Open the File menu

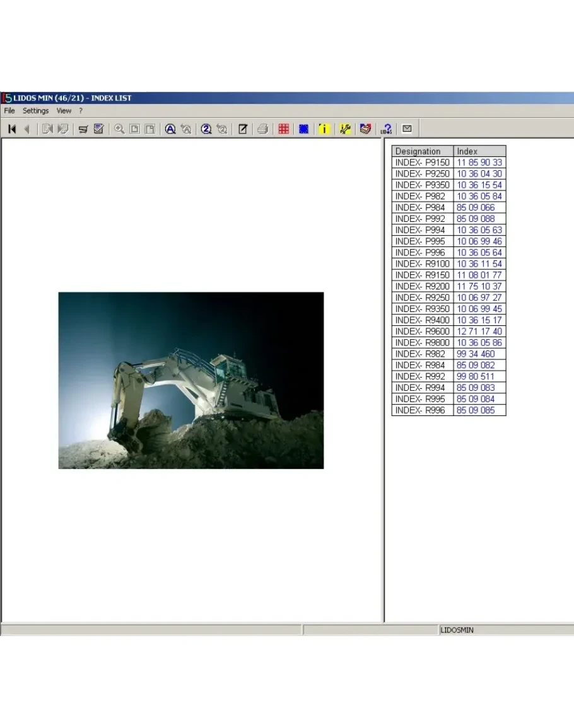pos(9,111)
